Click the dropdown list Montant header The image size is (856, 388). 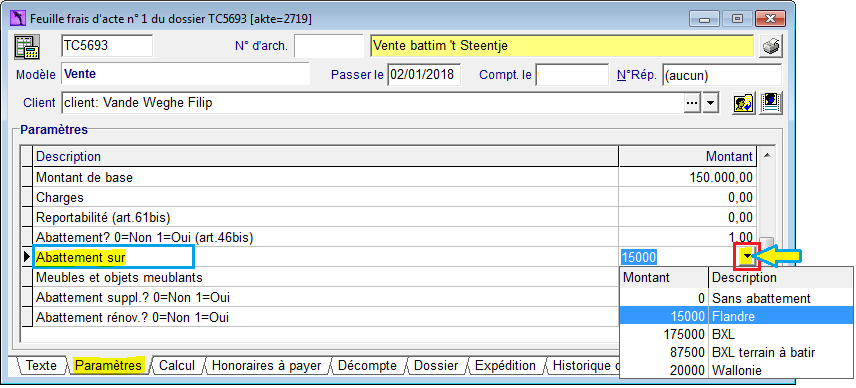click(x=664, y=278)
